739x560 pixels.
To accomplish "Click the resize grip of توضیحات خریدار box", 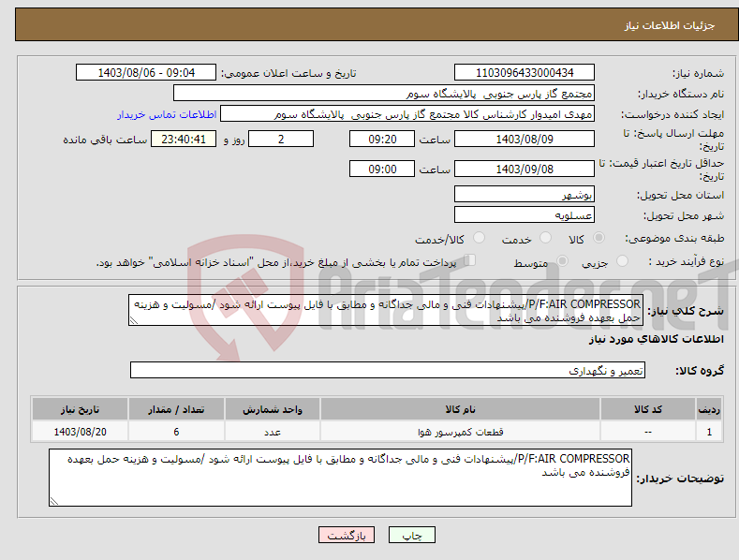I will tap(54, 501).
